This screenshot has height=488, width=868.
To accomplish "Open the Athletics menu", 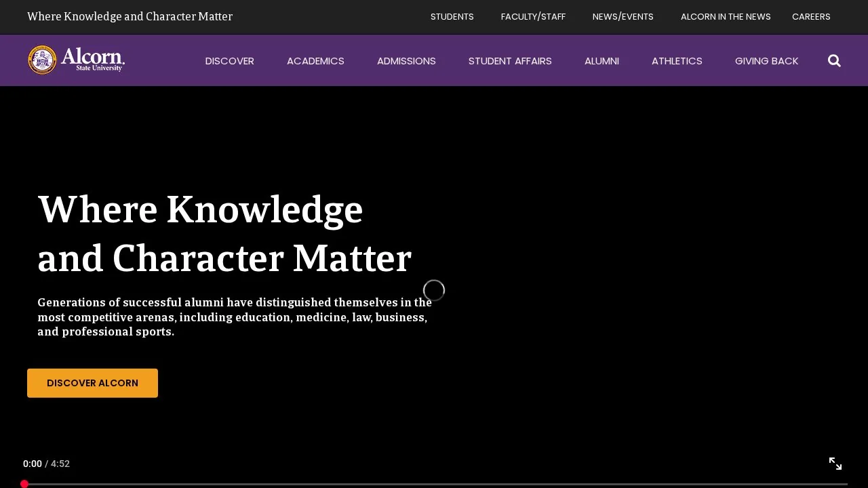I will coord(677,61).
